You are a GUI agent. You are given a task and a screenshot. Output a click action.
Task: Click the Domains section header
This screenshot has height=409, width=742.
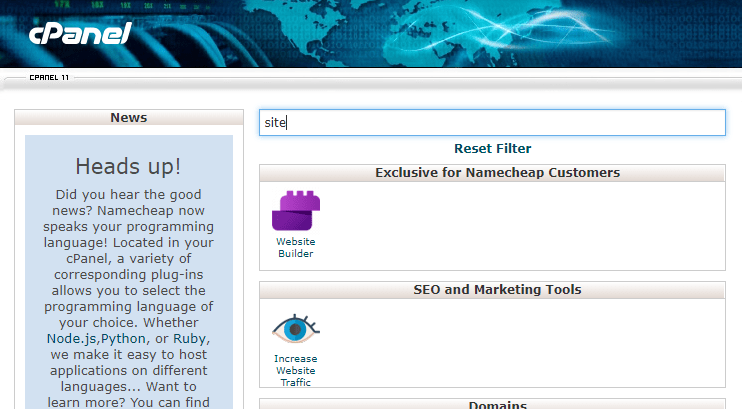492,404
